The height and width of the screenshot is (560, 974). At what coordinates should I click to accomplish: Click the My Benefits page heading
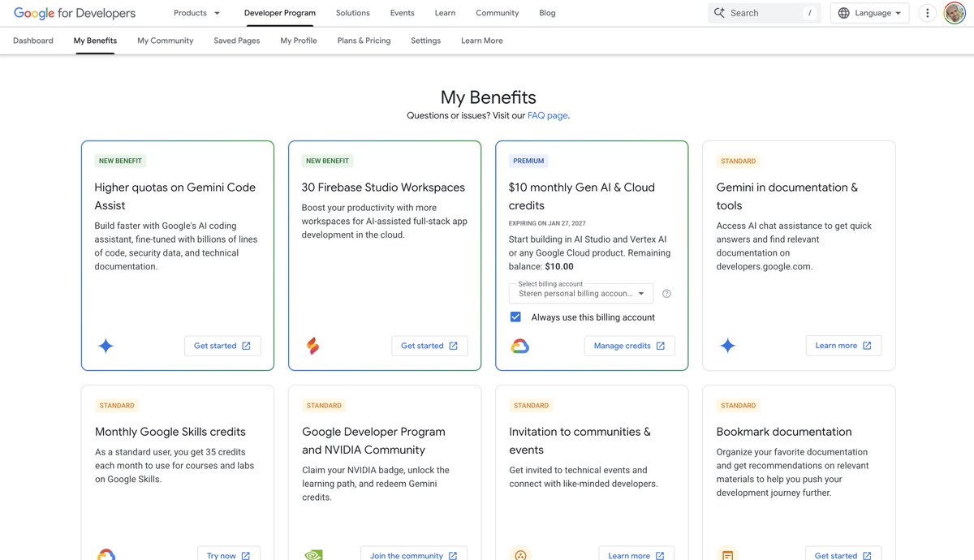[x=488, y=97]
